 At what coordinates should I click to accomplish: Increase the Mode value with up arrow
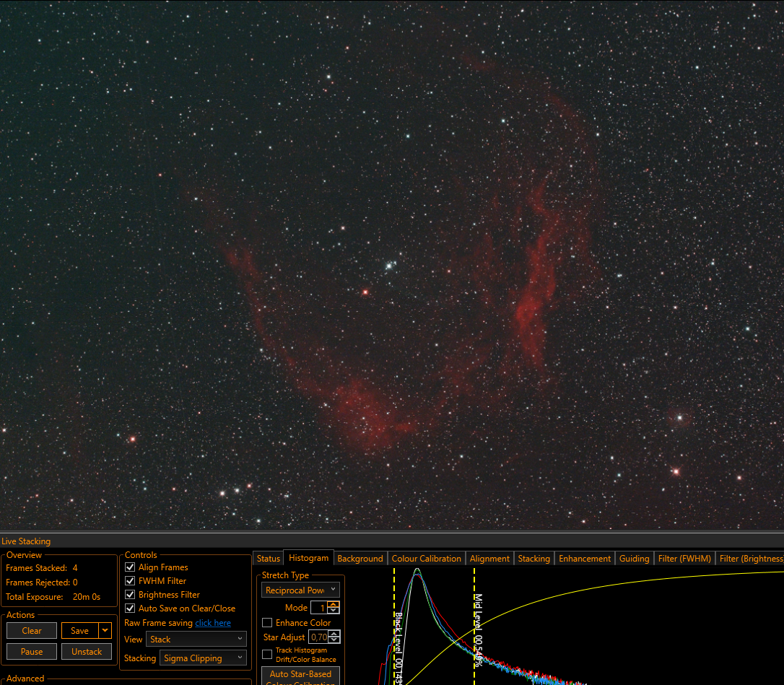tap(334, 604)
